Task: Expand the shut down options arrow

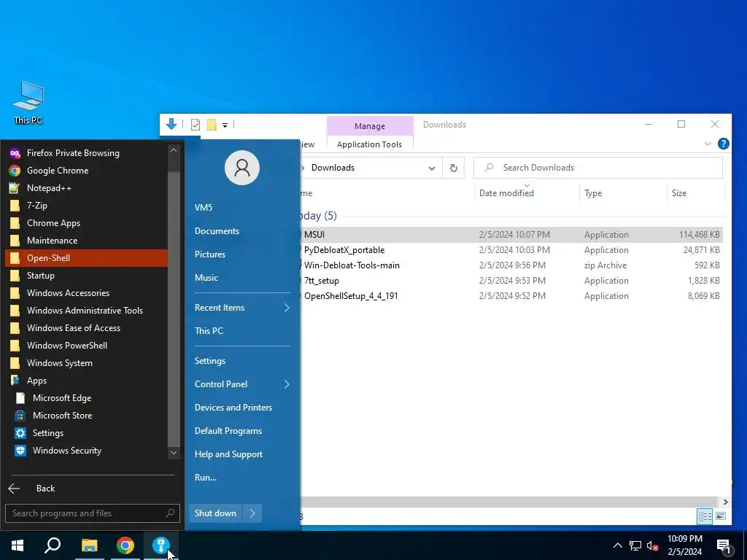Action: point(252,513)
